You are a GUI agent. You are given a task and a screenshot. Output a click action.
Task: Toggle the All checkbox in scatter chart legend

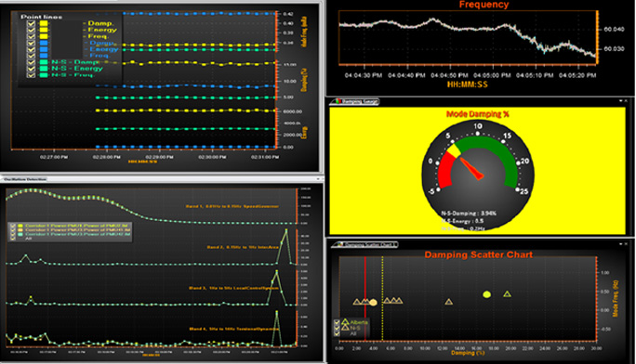coord(337,333)
